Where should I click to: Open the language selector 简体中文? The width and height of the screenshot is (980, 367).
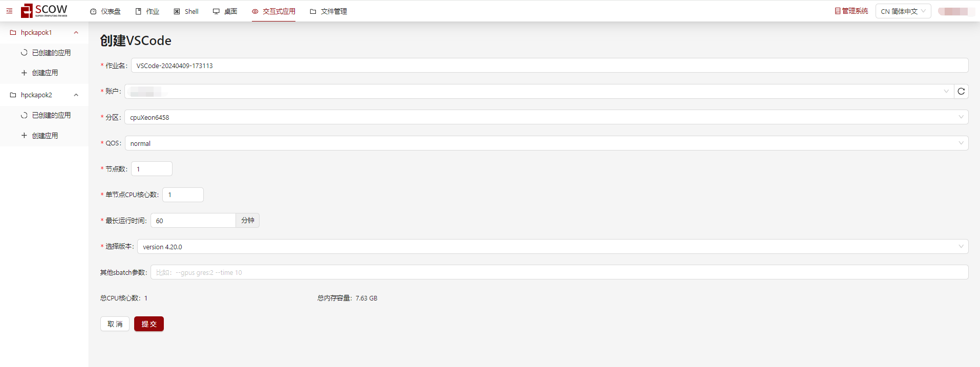(x=903, y=11)
